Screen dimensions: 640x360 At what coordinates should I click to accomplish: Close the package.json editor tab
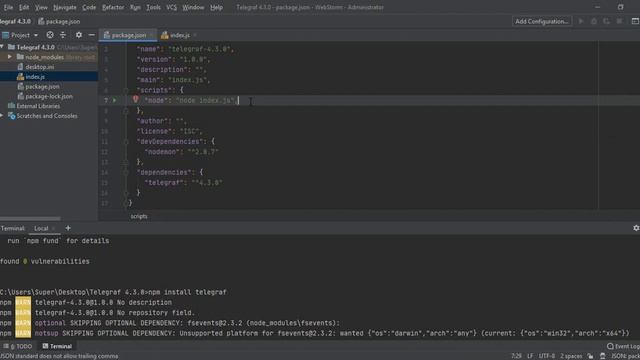pyautogui.click(x=152, y=36)
